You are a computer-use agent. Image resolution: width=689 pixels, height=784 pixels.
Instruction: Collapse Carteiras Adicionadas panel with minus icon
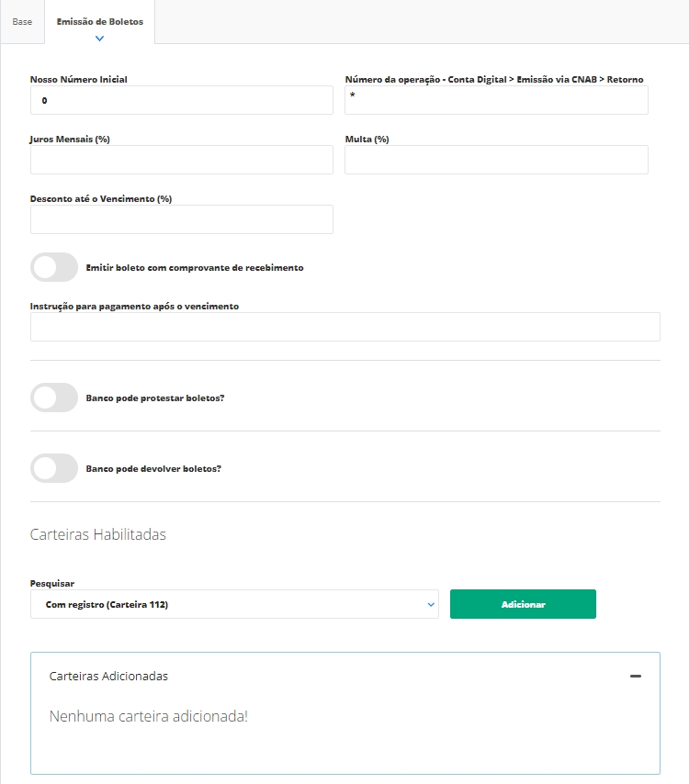point(635,676)
